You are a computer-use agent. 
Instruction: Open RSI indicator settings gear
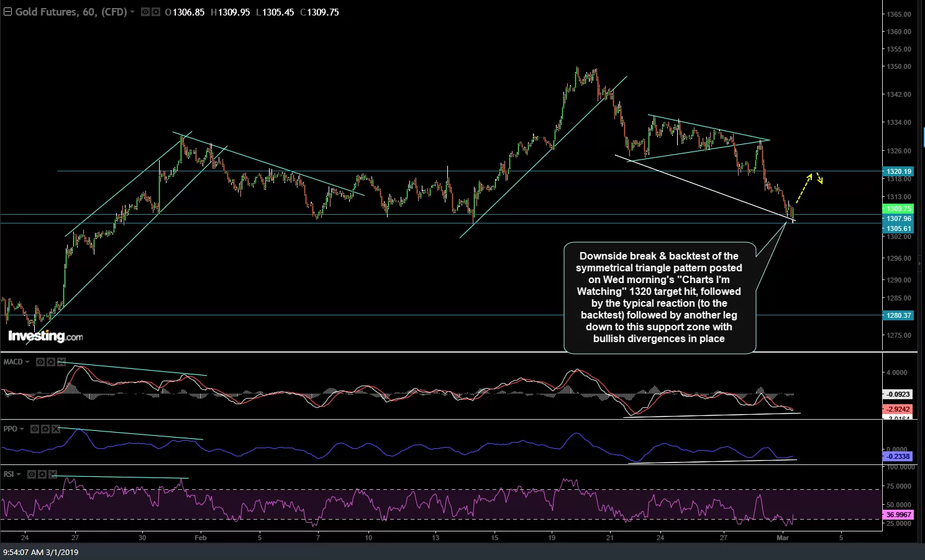tap(42, 474)
